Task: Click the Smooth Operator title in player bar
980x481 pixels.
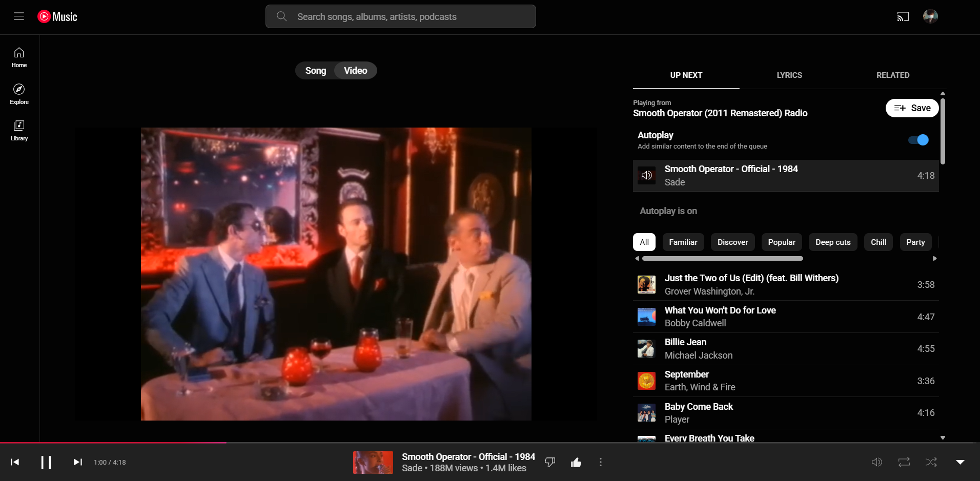Action: point(468,456)
